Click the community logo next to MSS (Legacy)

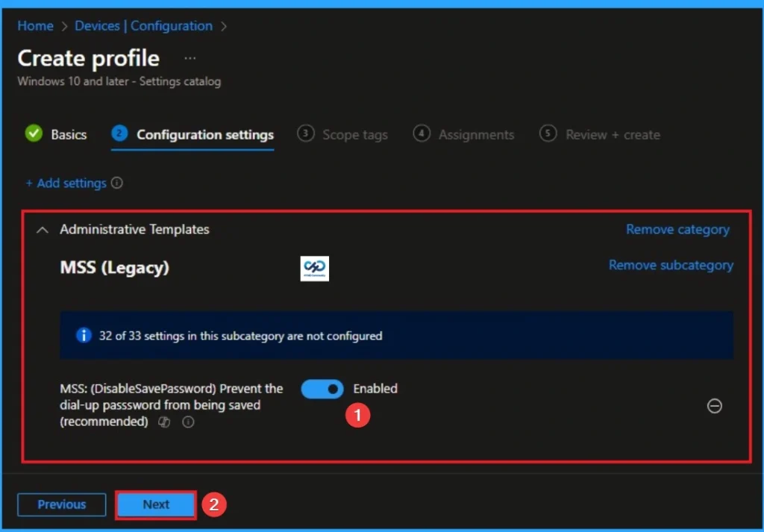[x=314, y=269]
